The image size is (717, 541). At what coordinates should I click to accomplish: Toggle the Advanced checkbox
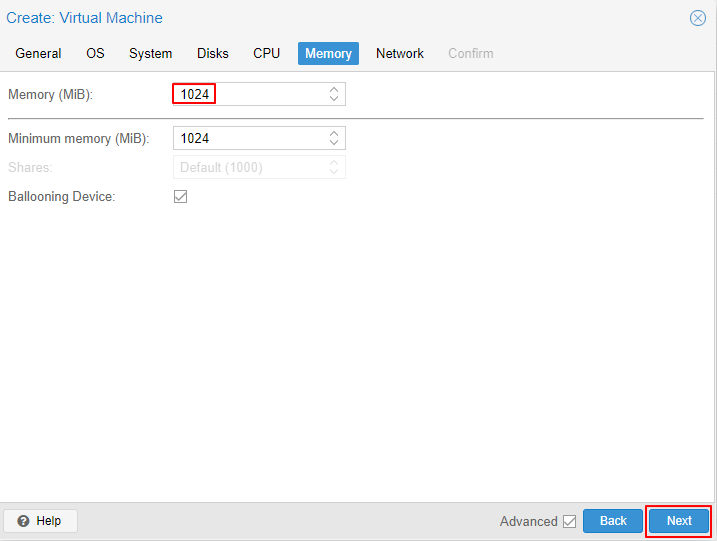[569, 521]
